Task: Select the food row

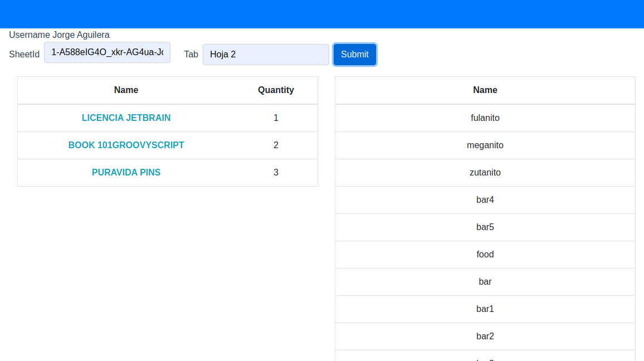Action: point(485,255)
